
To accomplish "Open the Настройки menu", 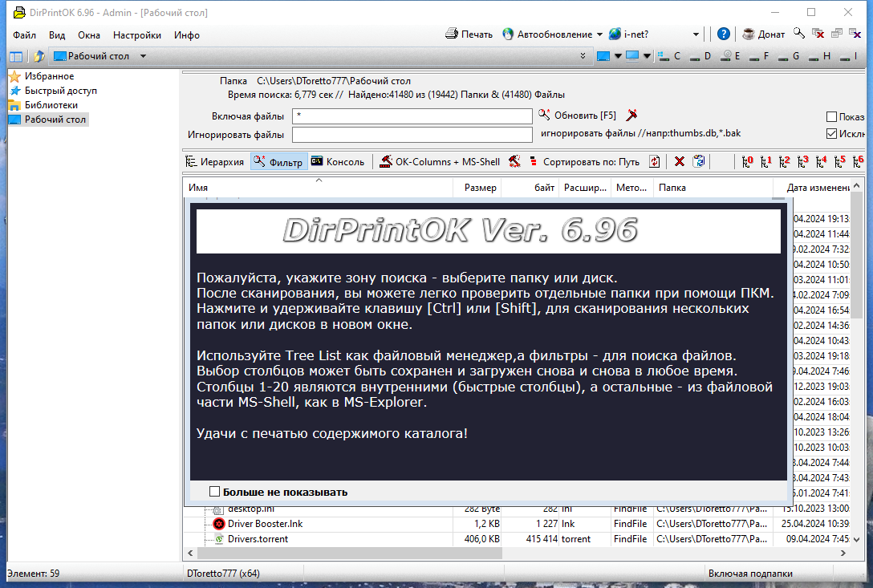I will coord(137,35).
